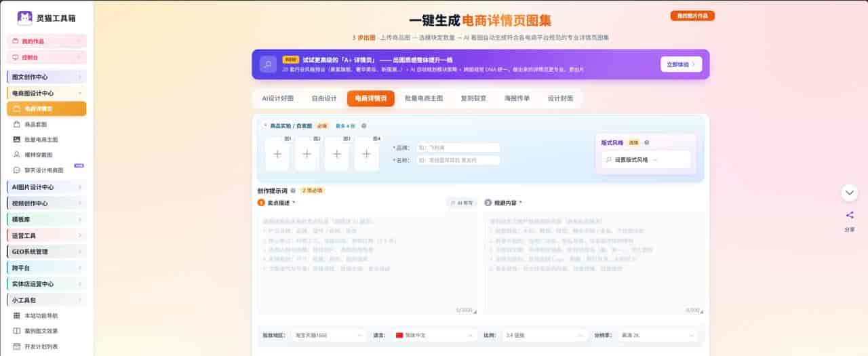This screenshot has width=868, height=356.
Task: Click the icon beside 案例图文效果
Action: pos(18,331)
